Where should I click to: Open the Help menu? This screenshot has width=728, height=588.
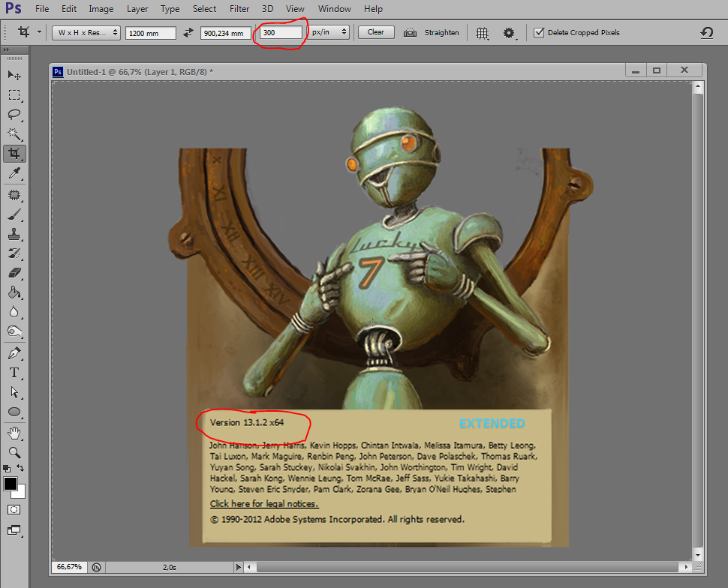coord(373,9)
